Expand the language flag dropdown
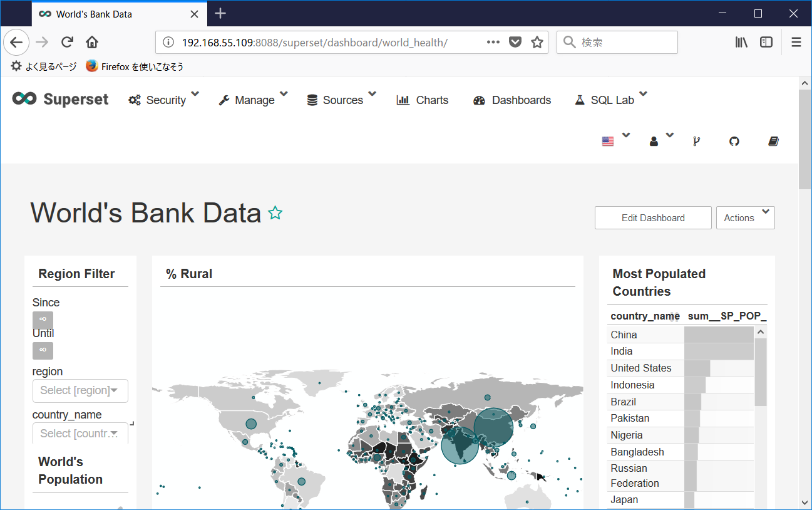 615,140
